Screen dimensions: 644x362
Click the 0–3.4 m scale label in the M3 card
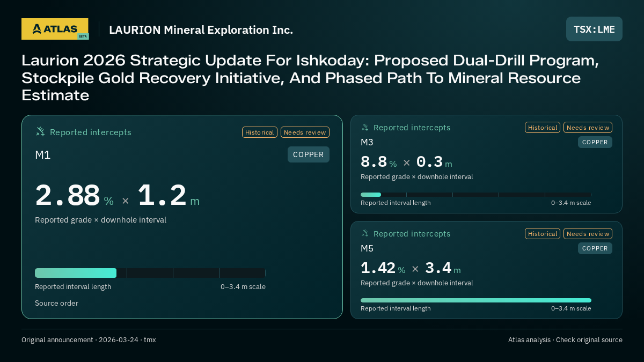(x=571, y=203)
